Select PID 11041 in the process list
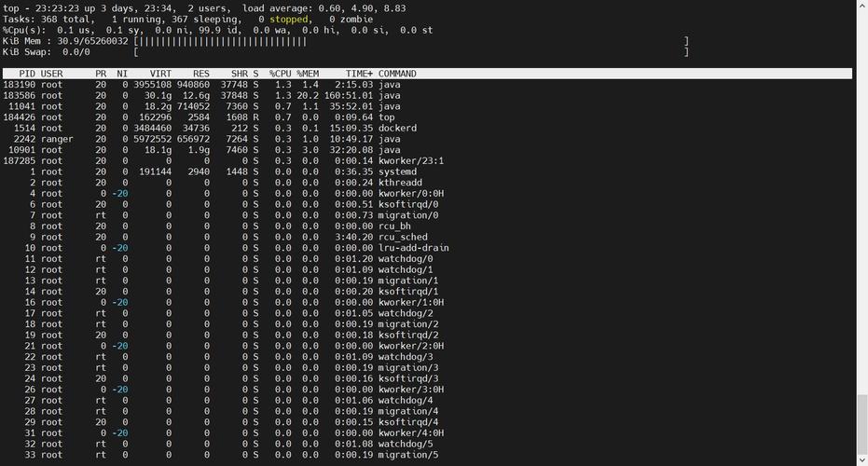868x466 pixels. (x=22, y=106)
